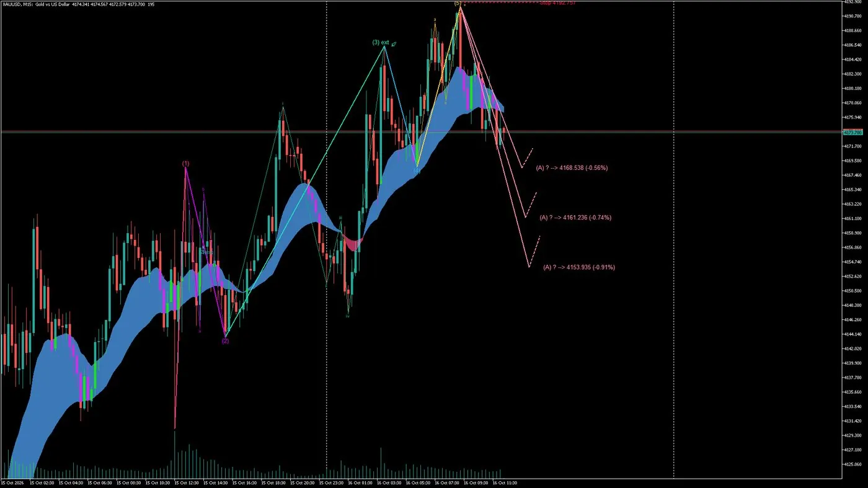This screenshot has width=868, height=488.
Task: Click price axis value 4180.180
Action: [853, 89]
